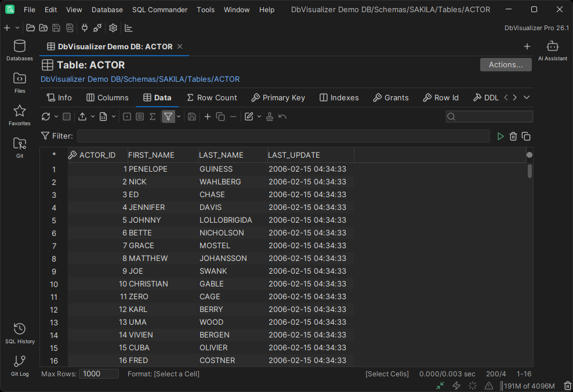The width and height of the screenshot is (573, 392).
Task: Switch to the Columns tab
Action: point(107,97)
